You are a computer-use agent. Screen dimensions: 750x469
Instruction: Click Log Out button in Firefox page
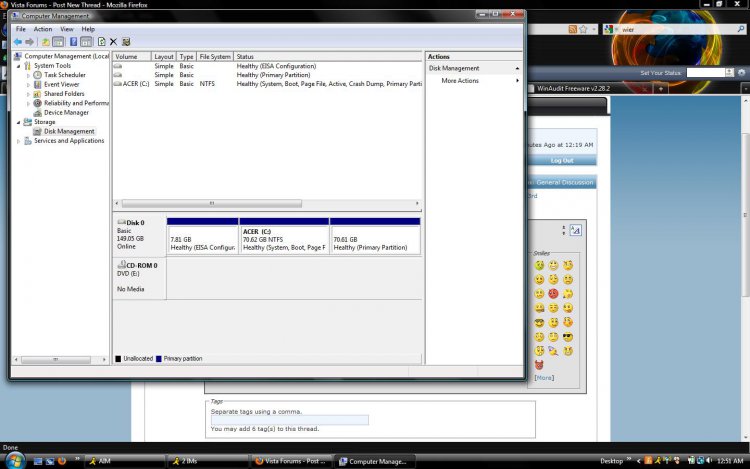tap(562, 161)
